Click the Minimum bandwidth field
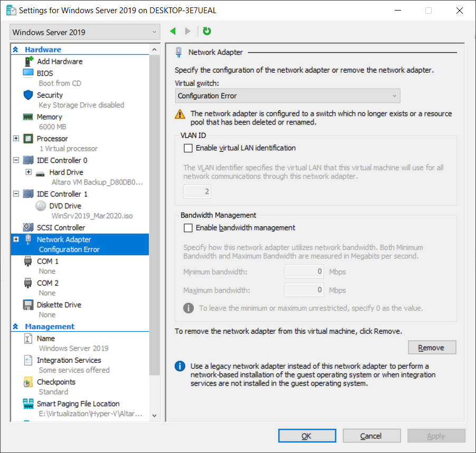 304,271
